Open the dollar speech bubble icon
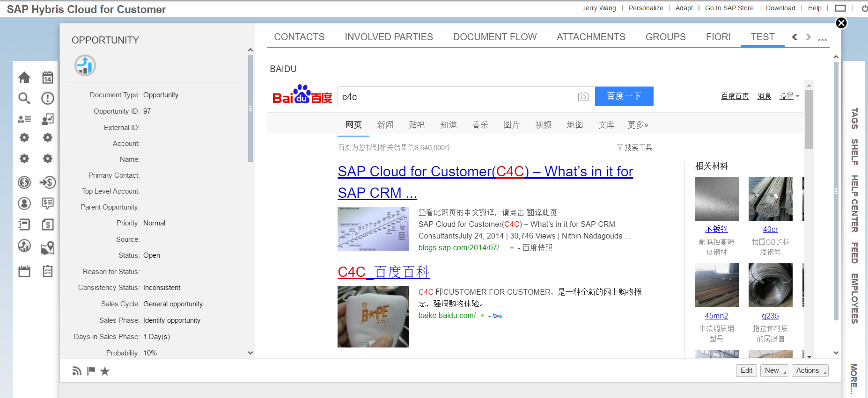The width and height of the screenshot is (868, 398). tap(48, 203)
